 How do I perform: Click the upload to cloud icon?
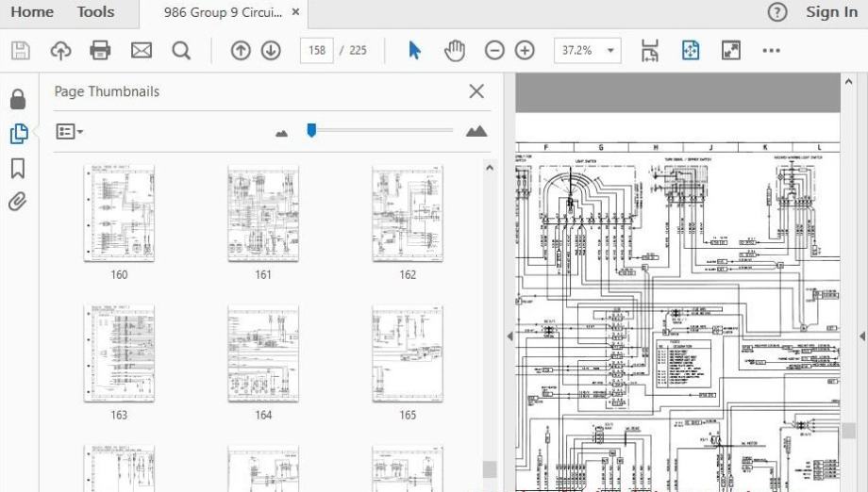coord(60,51)
